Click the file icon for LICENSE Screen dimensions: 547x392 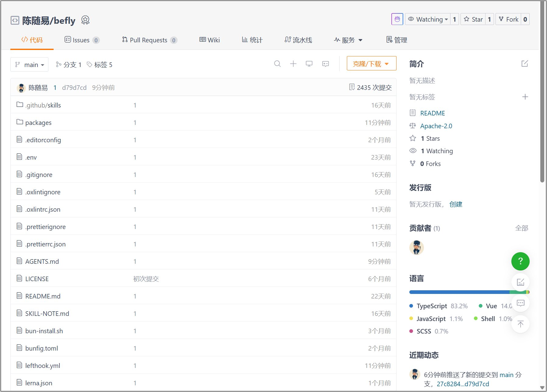click(x=19, y=278)
